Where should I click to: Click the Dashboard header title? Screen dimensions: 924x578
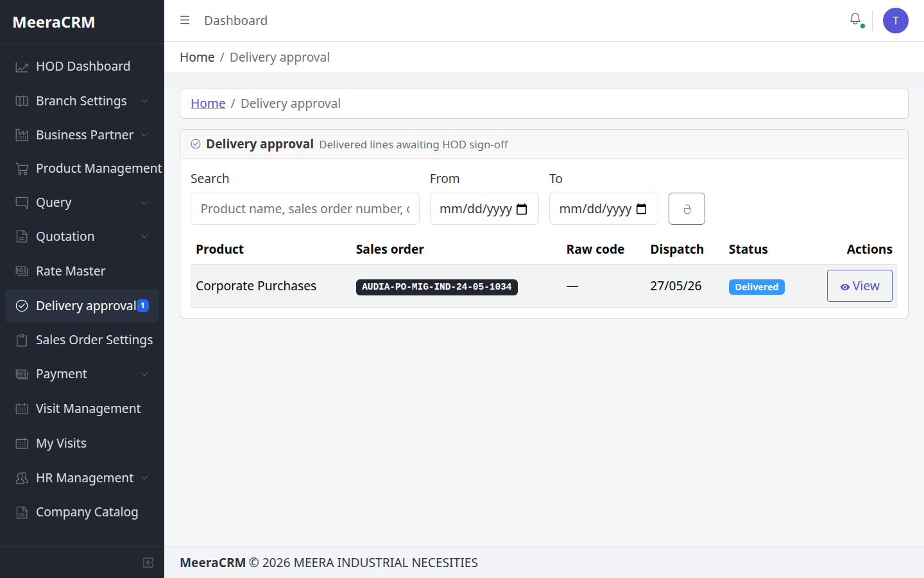(235, 21)
